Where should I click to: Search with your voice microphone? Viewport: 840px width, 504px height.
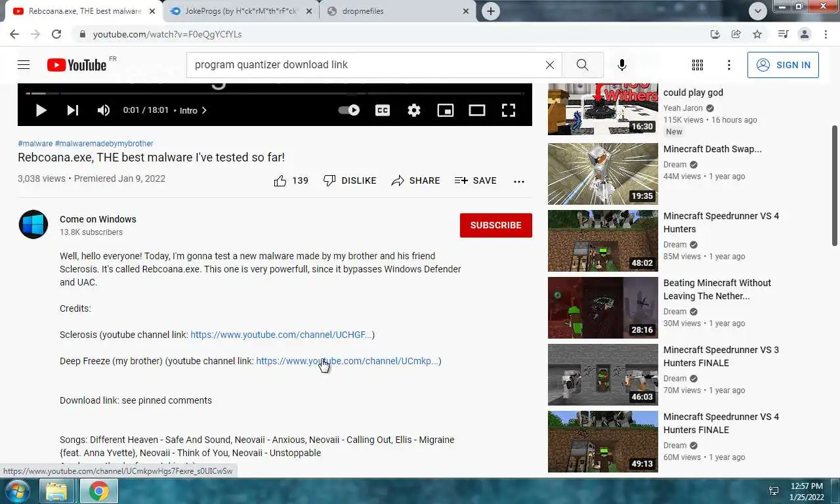(x=622, y=64)
